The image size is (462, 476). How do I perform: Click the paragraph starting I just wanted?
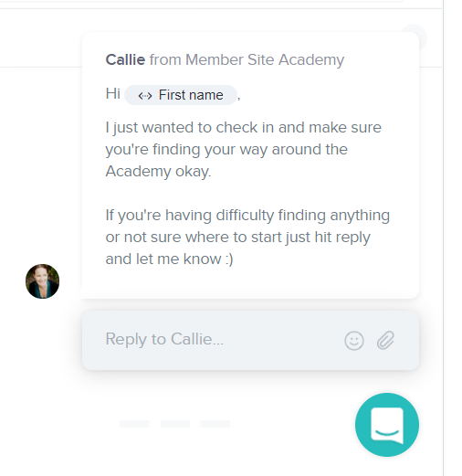coord(243,149)
